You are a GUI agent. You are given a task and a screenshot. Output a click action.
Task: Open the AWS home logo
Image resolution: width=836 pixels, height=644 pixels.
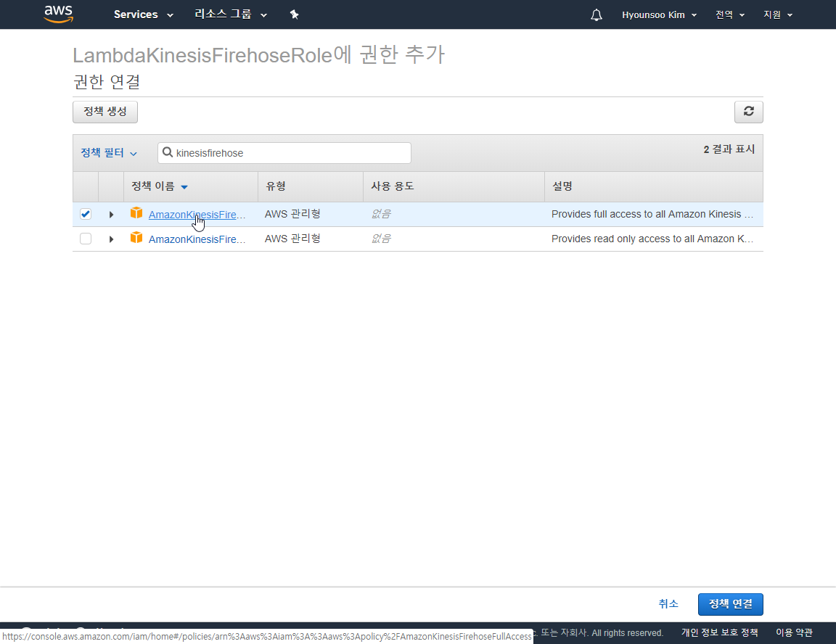(58, 15)
